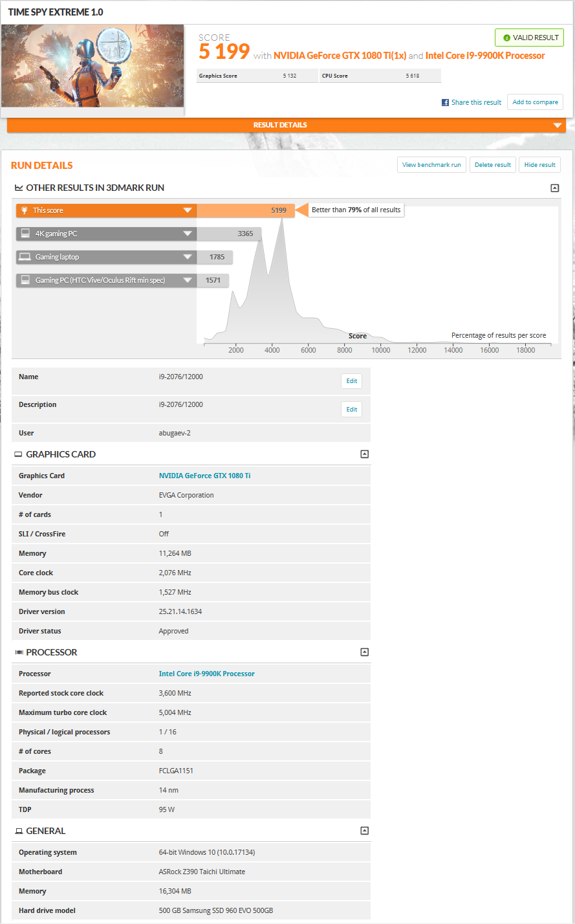Image resolution: width=575 pixels, height=924 pixels.
Task: Click the Gaming laptop score 1785
Action: (217, 257)
